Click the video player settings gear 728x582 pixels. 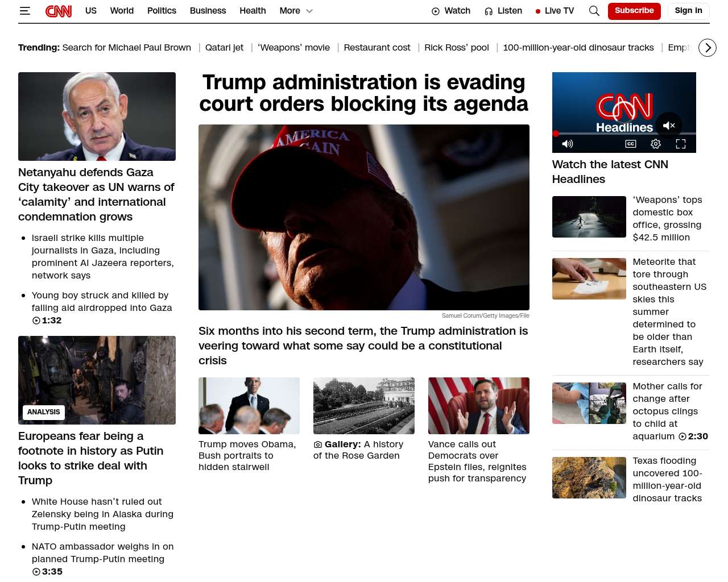(656, 144)
